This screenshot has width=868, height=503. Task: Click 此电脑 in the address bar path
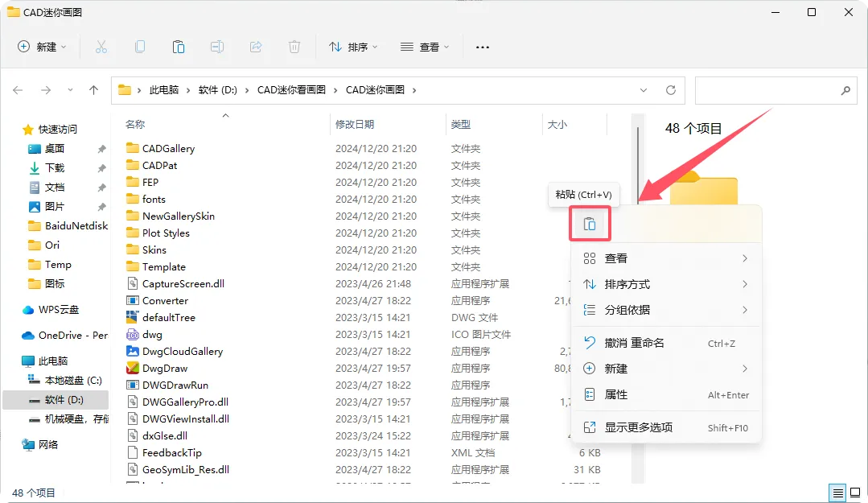point(164,90)
